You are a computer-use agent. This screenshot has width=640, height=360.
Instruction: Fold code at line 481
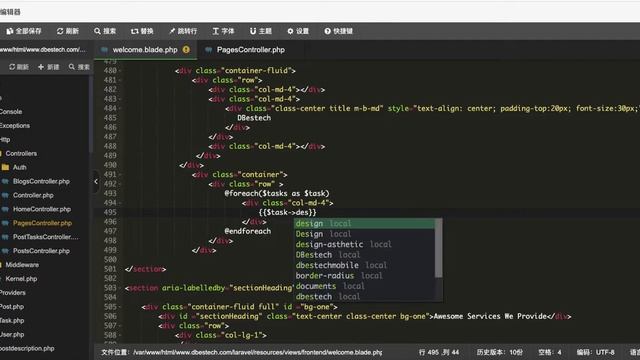tap(120, 80)
